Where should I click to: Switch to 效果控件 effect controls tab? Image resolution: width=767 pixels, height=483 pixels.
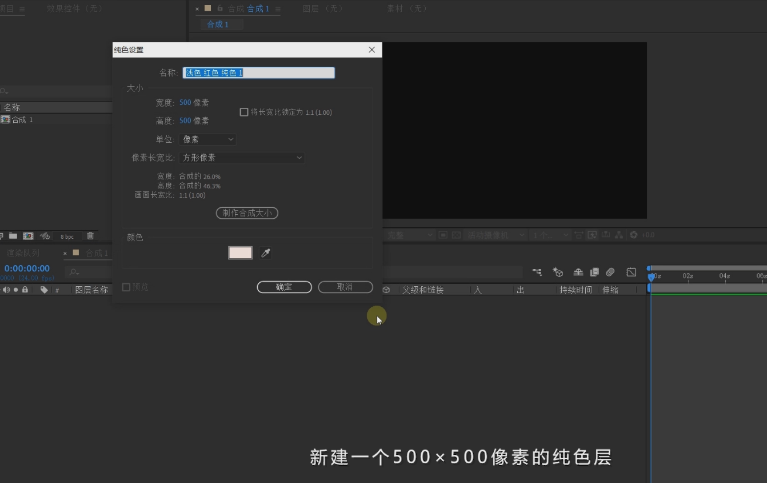pos(74,8)
